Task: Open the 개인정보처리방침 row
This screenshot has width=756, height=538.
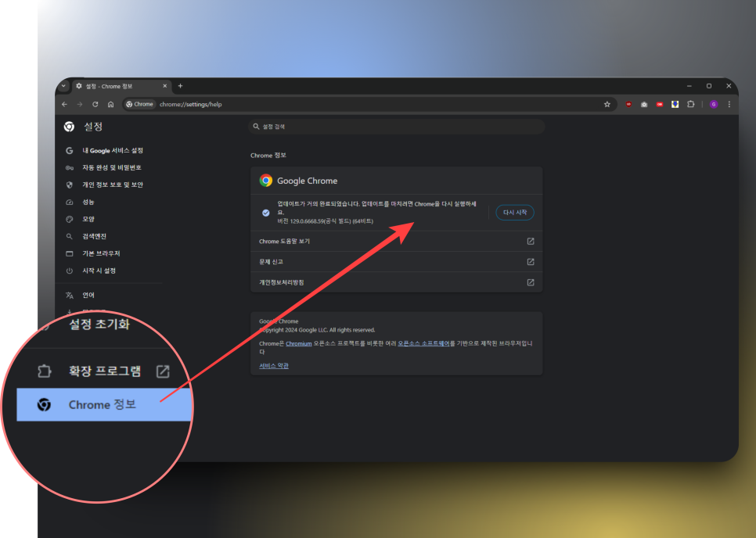Action: tap(396, 282)
